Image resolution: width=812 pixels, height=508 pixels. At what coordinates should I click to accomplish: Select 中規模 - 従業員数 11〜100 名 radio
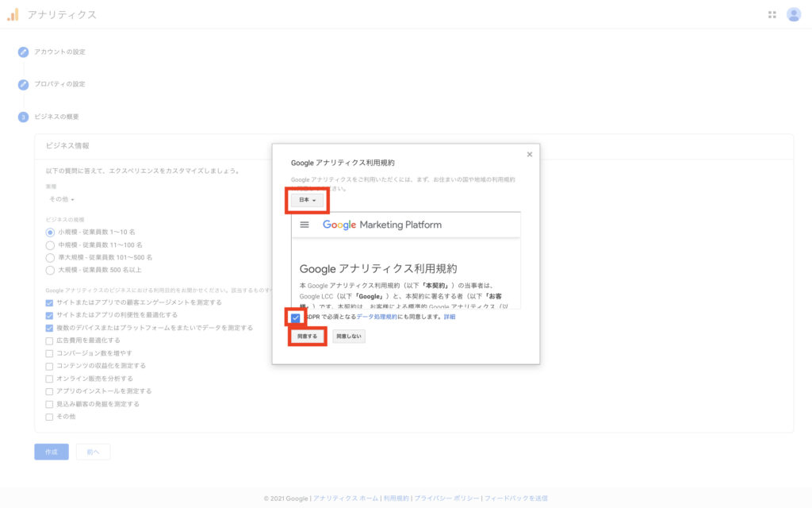click(50, 245)
